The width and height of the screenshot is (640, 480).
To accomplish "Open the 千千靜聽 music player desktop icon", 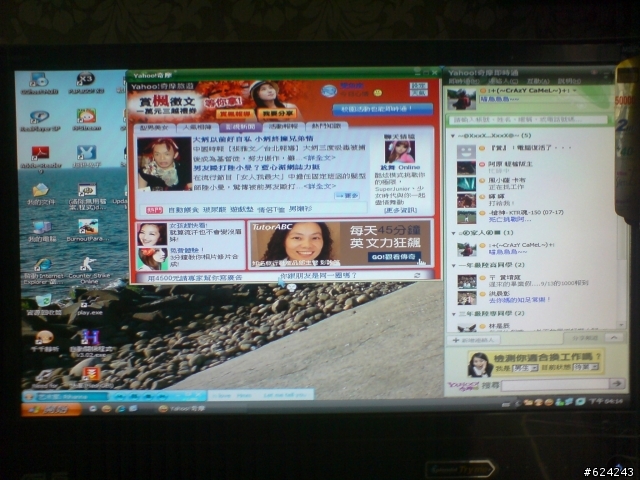I will [x=44, y=341].
